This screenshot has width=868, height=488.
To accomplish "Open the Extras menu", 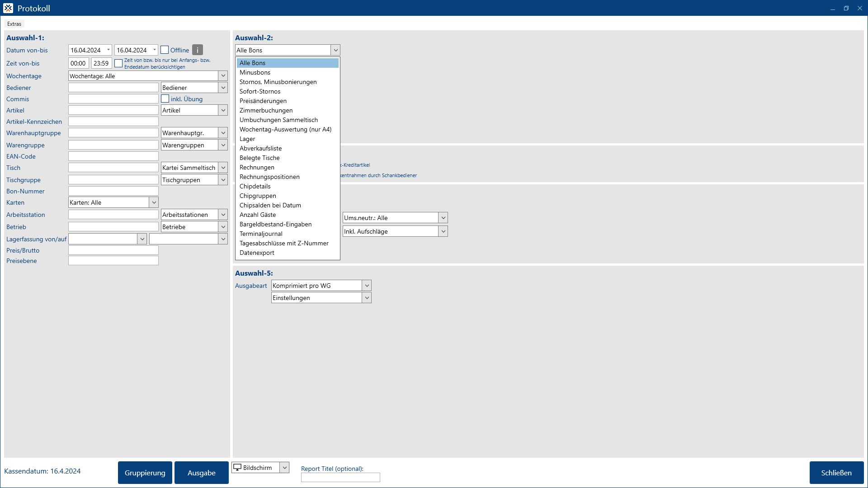I will tap(14, 24).
